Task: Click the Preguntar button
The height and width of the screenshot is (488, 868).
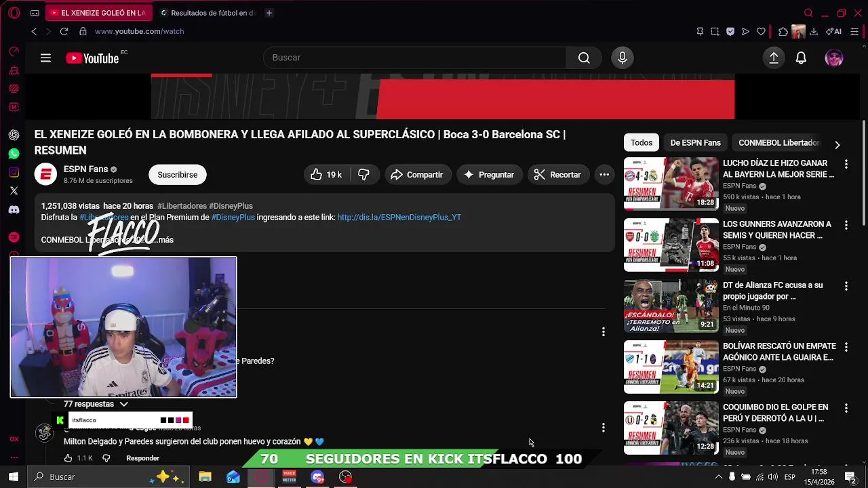Action: 489,175
